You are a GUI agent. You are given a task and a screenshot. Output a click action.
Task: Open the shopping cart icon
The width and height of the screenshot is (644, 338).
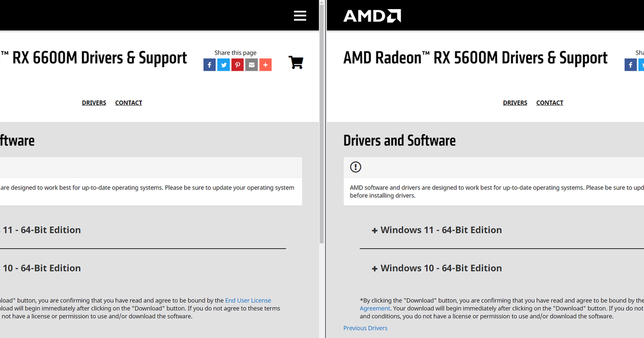tap(296, 62)
